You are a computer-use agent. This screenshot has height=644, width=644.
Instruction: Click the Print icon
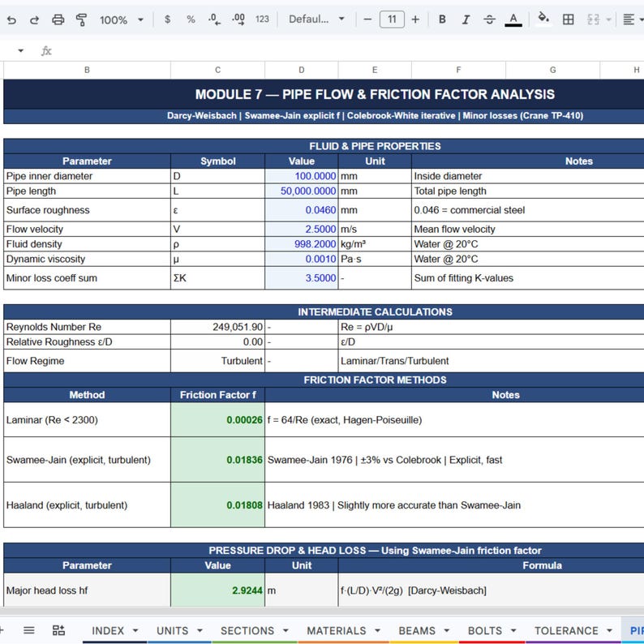coord(58,19)
